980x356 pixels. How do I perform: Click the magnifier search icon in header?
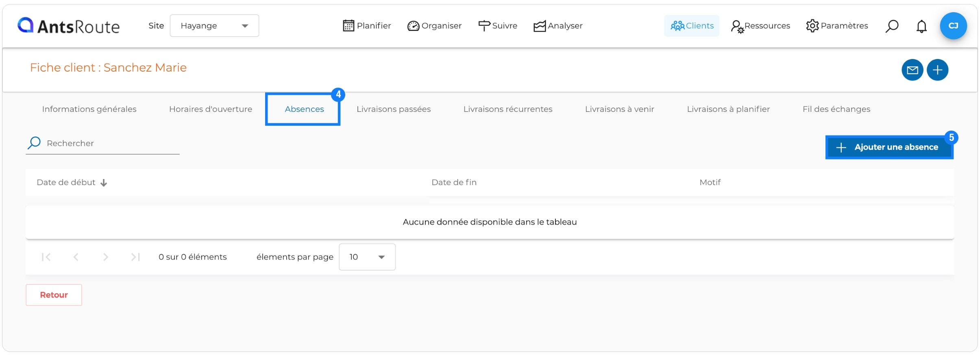click(x=892, y=26)
